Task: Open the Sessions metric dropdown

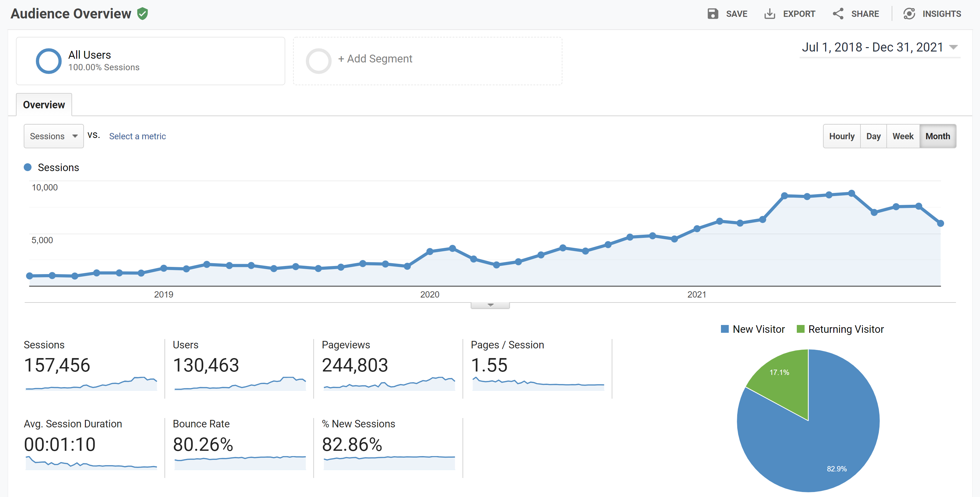Action: click(53, 136)
